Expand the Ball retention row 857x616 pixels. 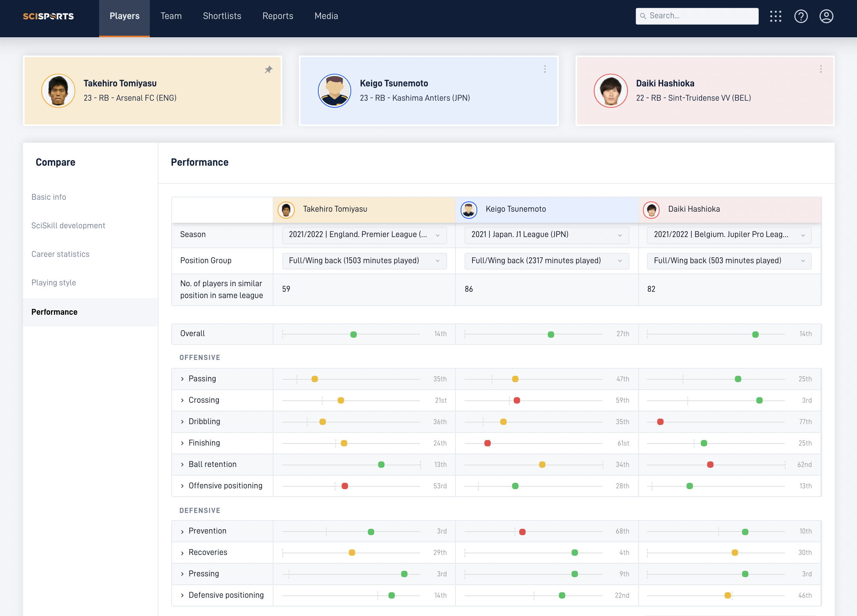click(x=182, y=465)
